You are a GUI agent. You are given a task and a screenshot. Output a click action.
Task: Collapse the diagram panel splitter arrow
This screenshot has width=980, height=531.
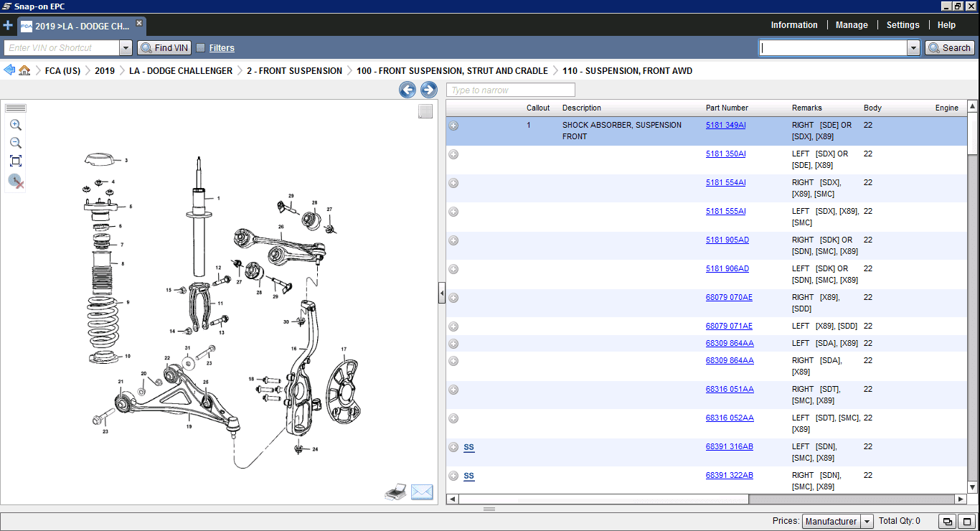(x=442, y=293)
